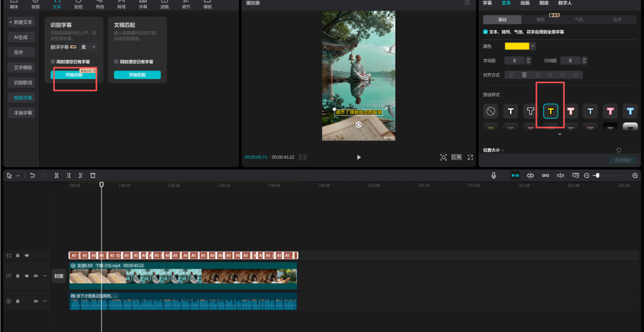This screenshot has height=332, width=644.
Task: Hide the subtitle text track
Action: [27, 256]
